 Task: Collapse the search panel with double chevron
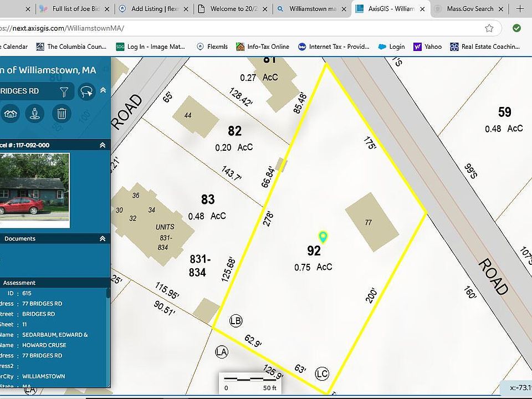pyautogui.click(x=103, y=90)
